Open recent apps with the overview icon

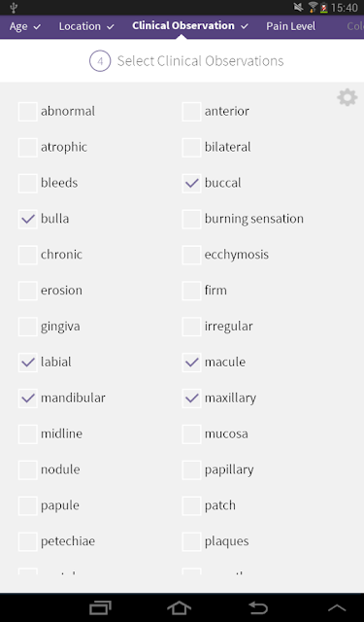pyautogui.click(x=100, y=607)
